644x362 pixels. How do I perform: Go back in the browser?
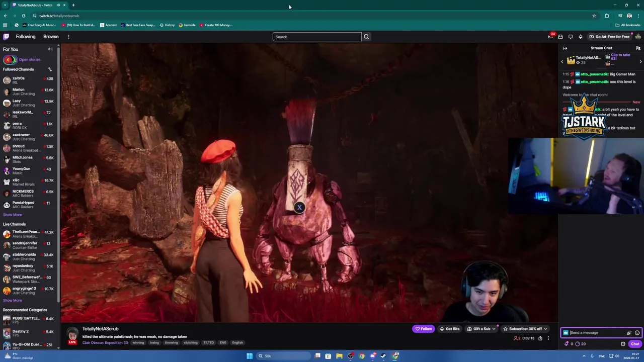pyautogui.click(x=6, y=16)
